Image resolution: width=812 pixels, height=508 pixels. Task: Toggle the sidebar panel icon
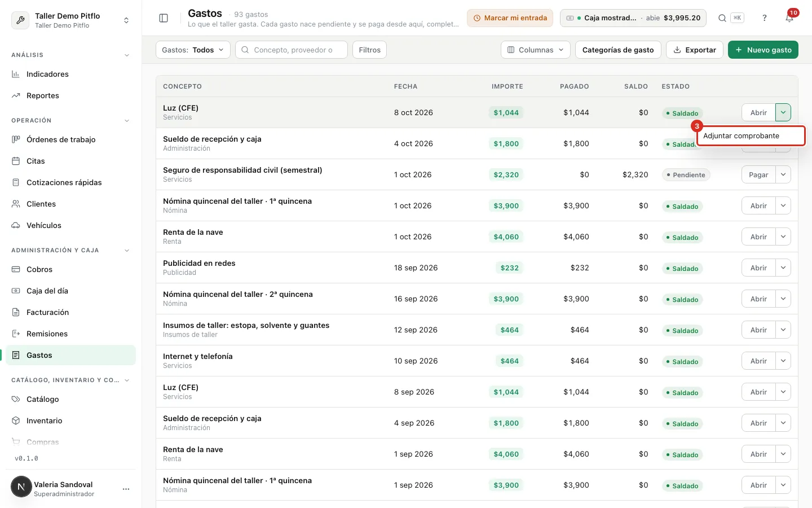click(164, 18)
